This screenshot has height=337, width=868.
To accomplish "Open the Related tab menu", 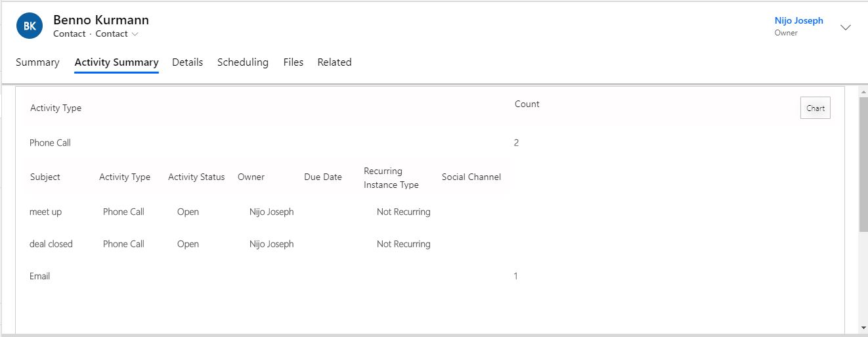I will coord(334,62).
